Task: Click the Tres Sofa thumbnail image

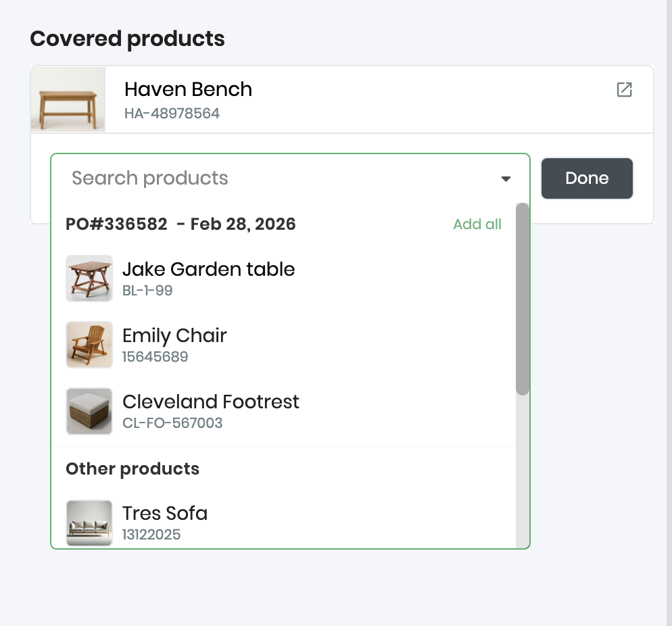Action: 89,523
